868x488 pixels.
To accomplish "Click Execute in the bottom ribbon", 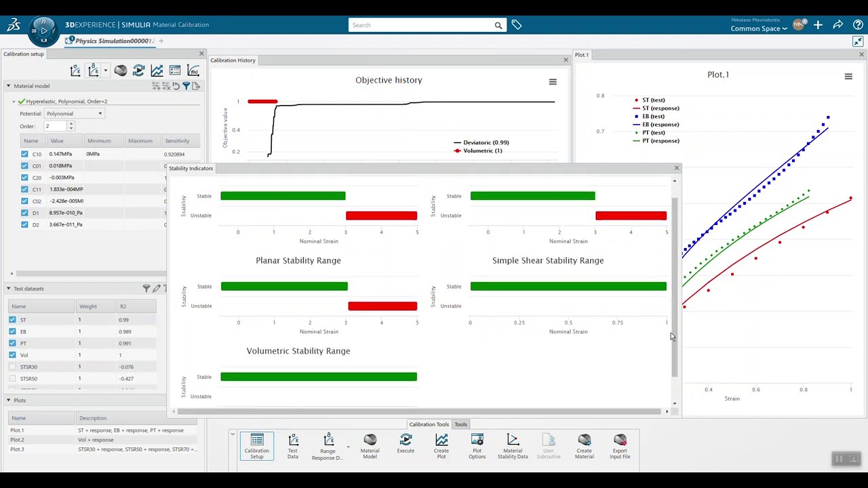I will pyautogui.click(x=406, y=445).
